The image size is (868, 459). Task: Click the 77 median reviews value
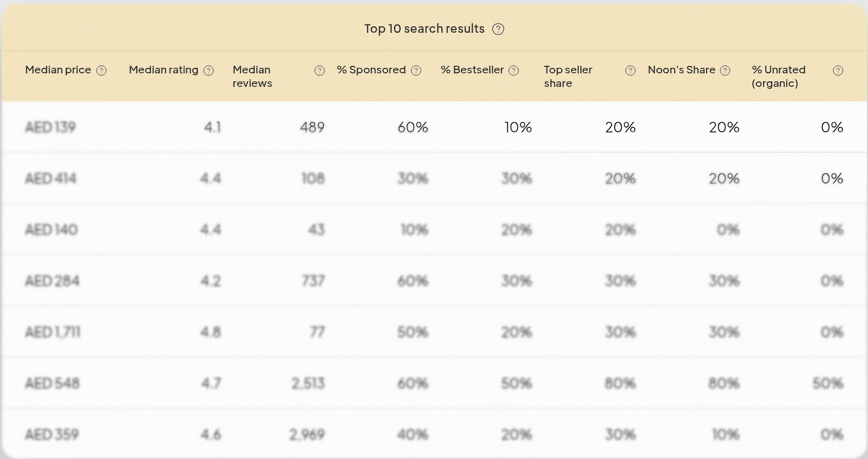317,332
